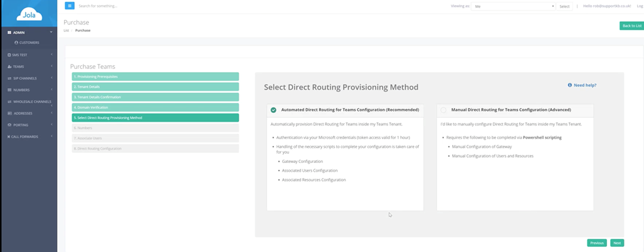Click the Gateway Configuration bullet text
The height and width of the screenshot is (252, 644).
(302, 161)
